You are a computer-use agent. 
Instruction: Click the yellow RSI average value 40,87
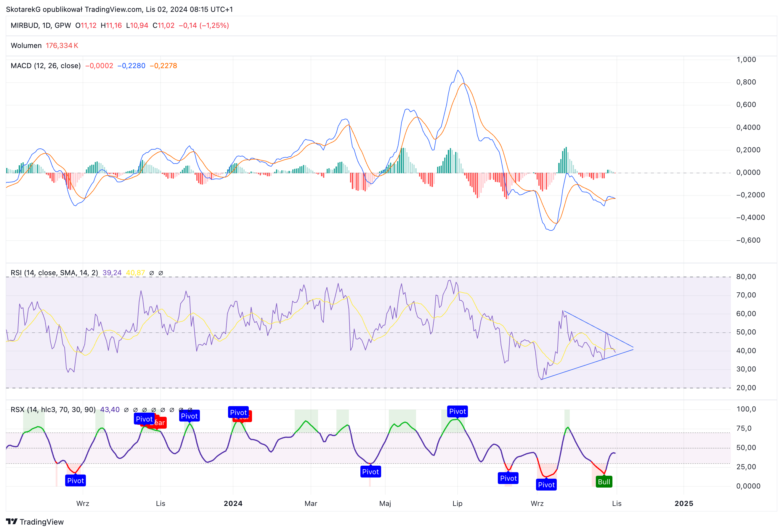(135, 273)
